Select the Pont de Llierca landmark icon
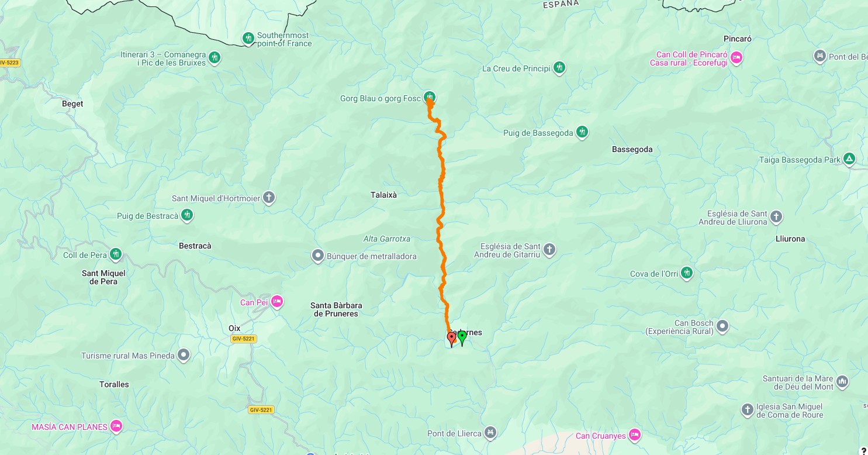This screenshot has height=455, width=868. 490,433
